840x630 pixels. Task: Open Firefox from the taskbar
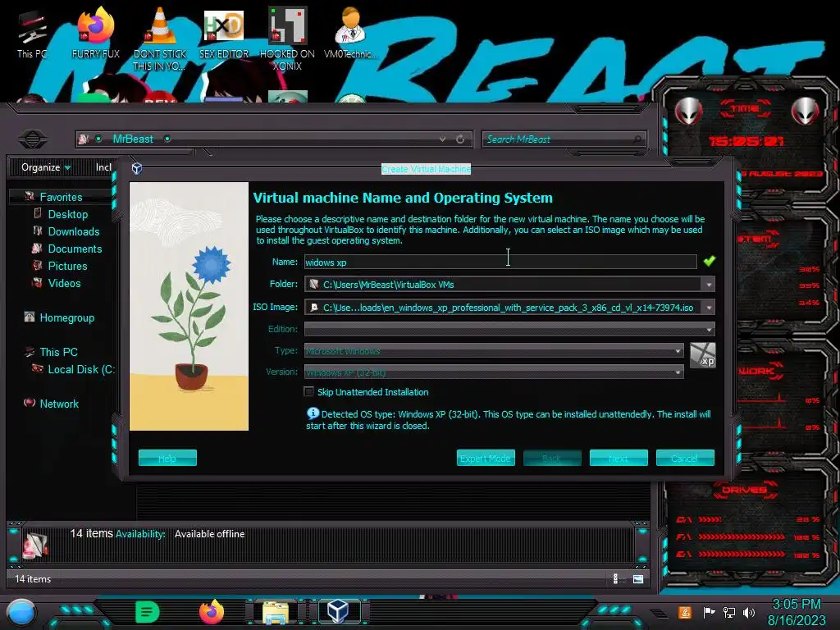tap(211, 612)
